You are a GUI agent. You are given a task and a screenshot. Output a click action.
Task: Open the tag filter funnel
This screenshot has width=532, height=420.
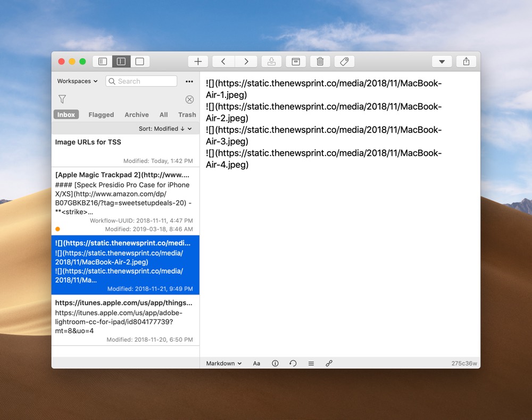[62, 99]
